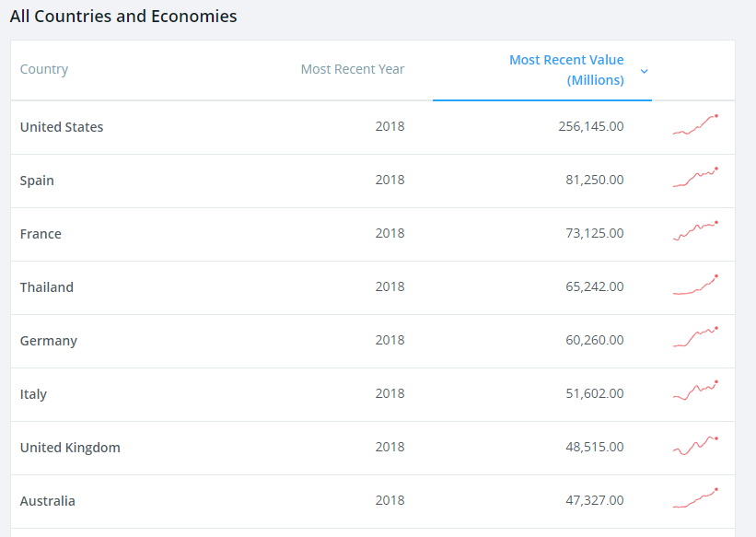
Task: Click the 2018 year in Thailand row
Action: (390, 287)
